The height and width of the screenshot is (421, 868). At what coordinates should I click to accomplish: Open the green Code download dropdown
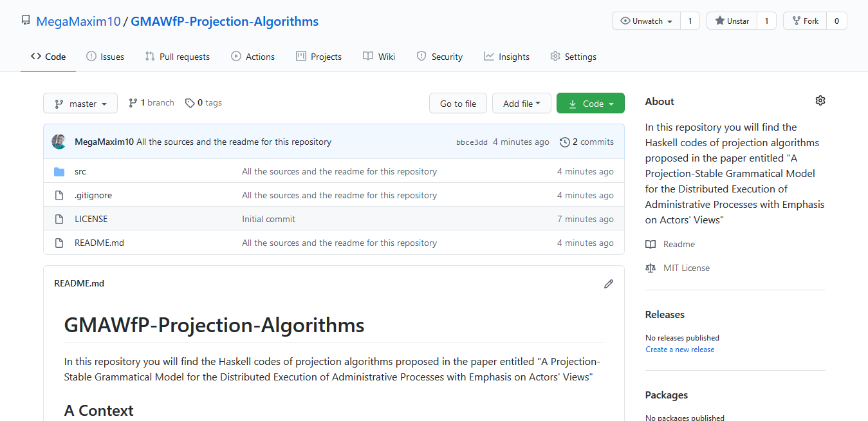[590, 103]
